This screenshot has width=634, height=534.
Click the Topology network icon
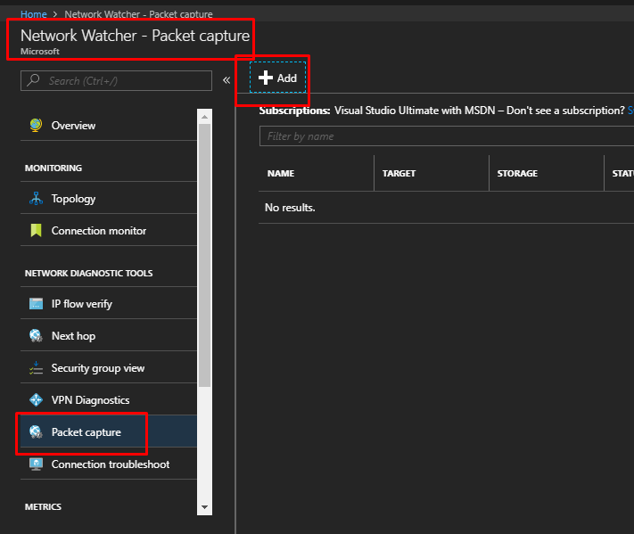pyautogui.click(x=36, y=199)
